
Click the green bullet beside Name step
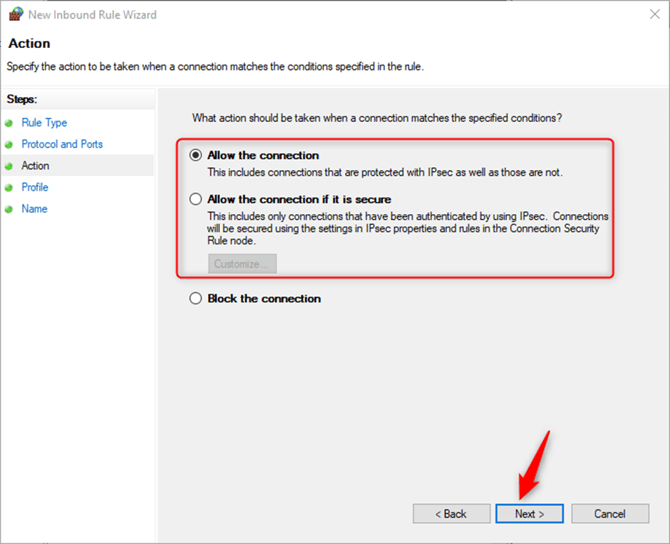11,209
